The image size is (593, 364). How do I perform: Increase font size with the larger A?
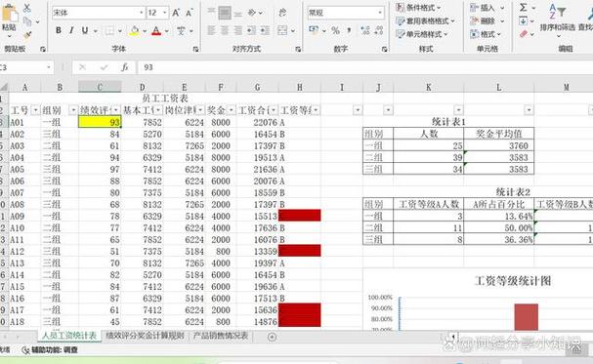(176, 13)
